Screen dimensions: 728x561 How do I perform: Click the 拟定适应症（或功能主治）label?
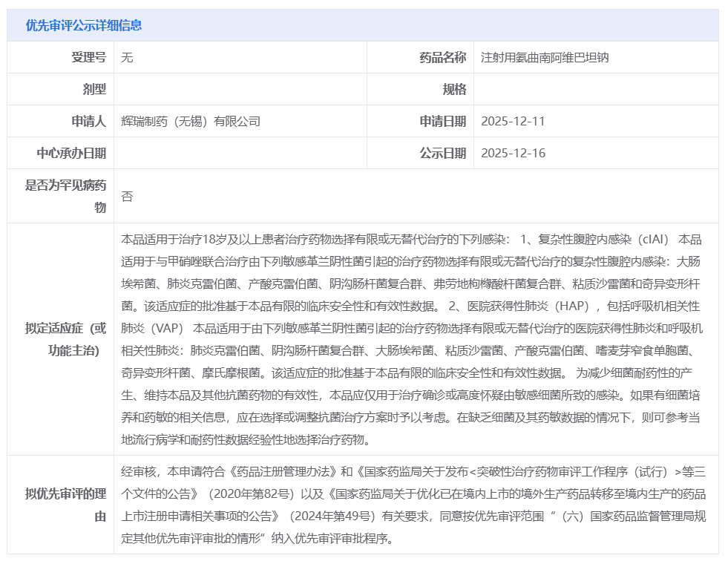pyautogui.click(x=66, y=338)
